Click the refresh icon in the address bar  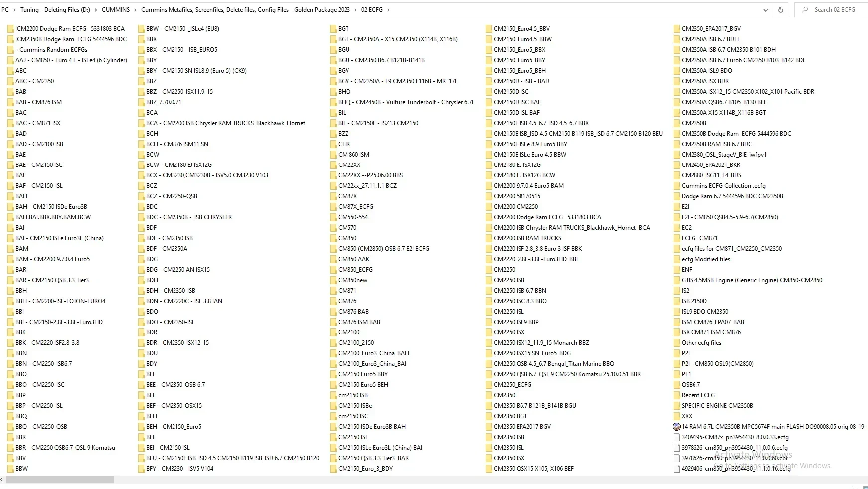780,9
